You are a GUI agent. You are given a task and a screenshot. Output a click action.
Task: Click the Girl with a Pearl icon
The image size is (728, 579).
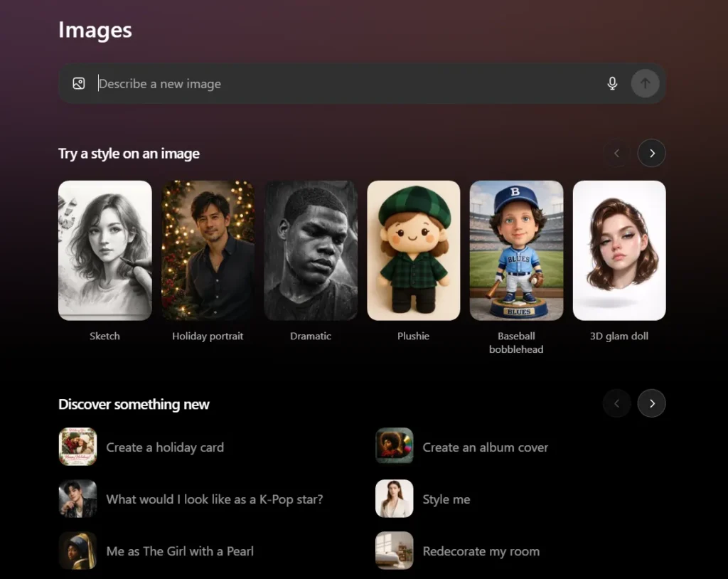point(77,551)
